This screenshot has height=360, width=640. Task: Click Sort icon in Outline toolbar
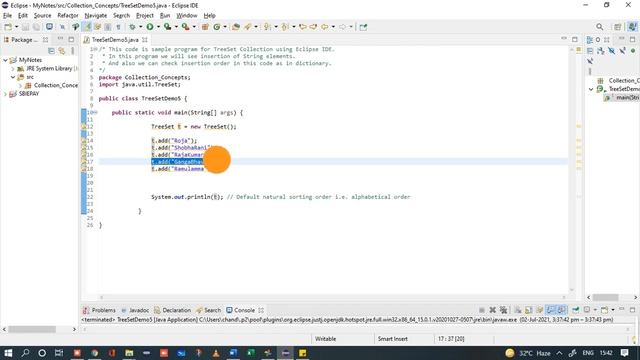pos(601,51)
